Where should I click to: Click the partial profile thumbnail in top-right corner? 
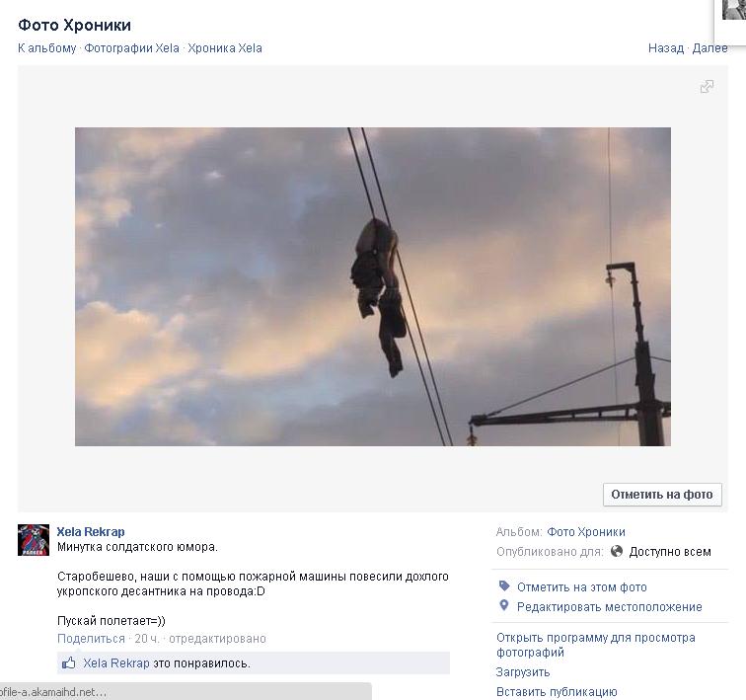[x=733, y=10]
